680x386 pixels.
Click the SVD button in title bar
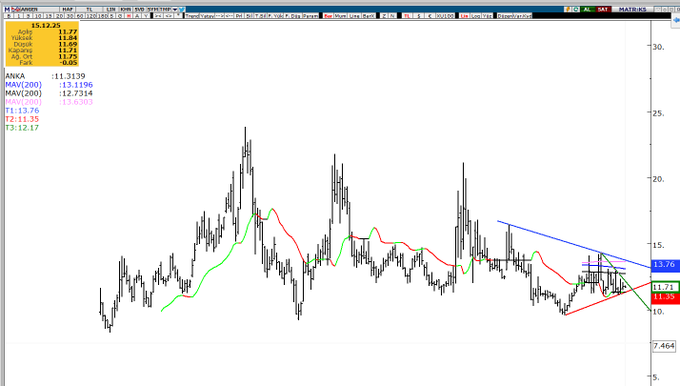coord(140,9)
